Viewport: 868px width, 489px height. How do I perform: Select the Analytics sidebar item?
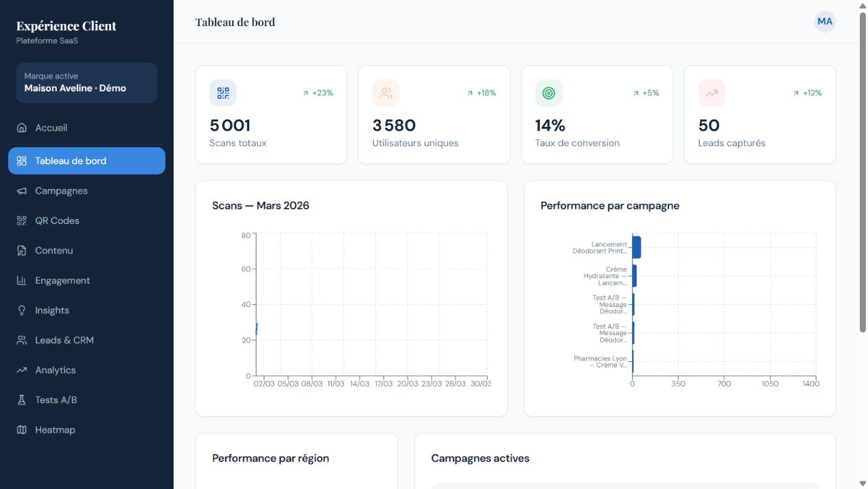click(x=86, y=370)
